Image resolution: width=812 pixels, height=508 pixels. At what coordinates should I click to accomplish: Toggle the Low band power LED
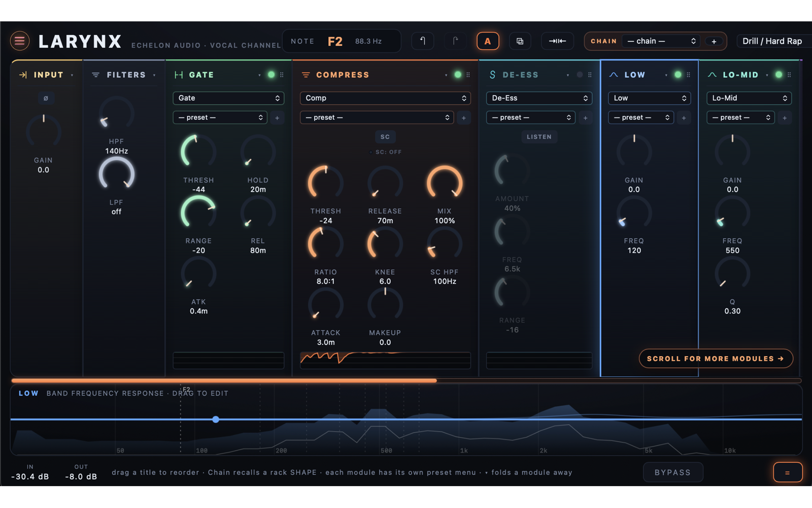pos(678,75)
